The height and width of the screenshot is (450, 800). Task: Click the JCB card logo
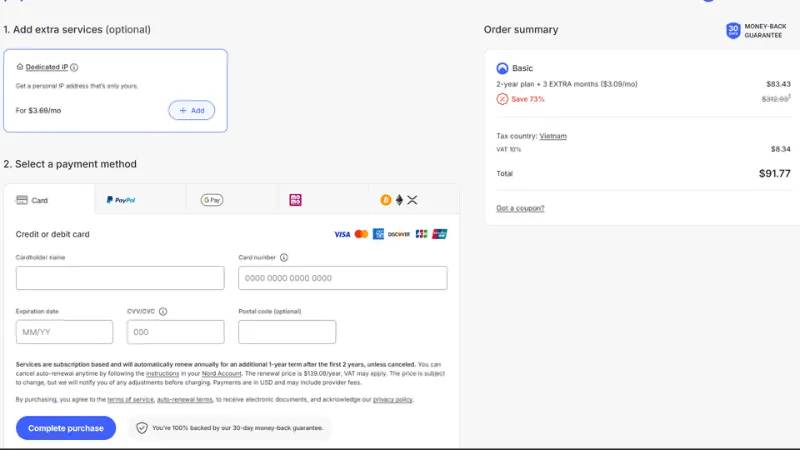coord(421,234)
